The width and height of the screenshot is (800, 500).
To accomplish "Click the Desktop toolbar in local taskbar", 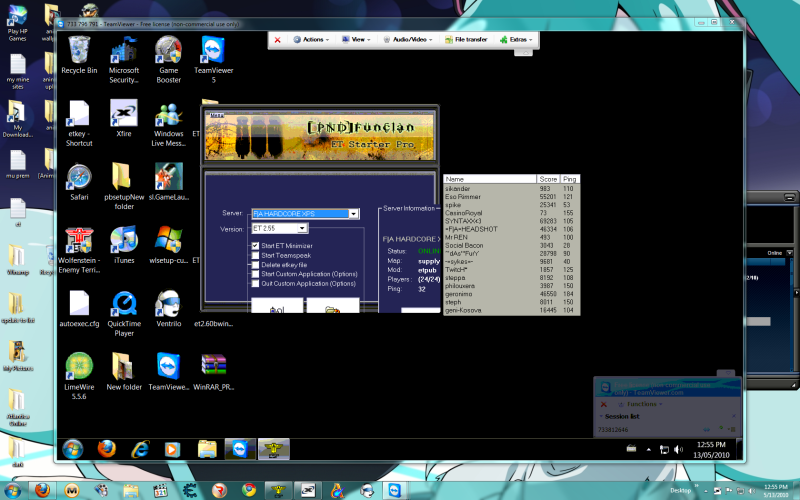I will (x=680, y=490).
